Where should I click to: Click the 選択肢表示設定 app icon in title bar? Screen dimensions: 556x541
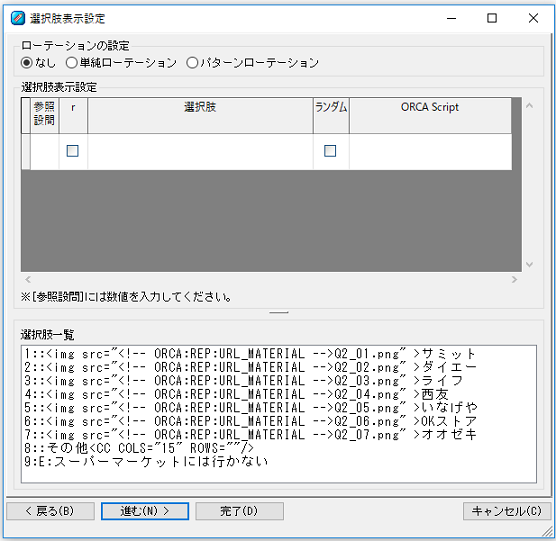point(18,18)
